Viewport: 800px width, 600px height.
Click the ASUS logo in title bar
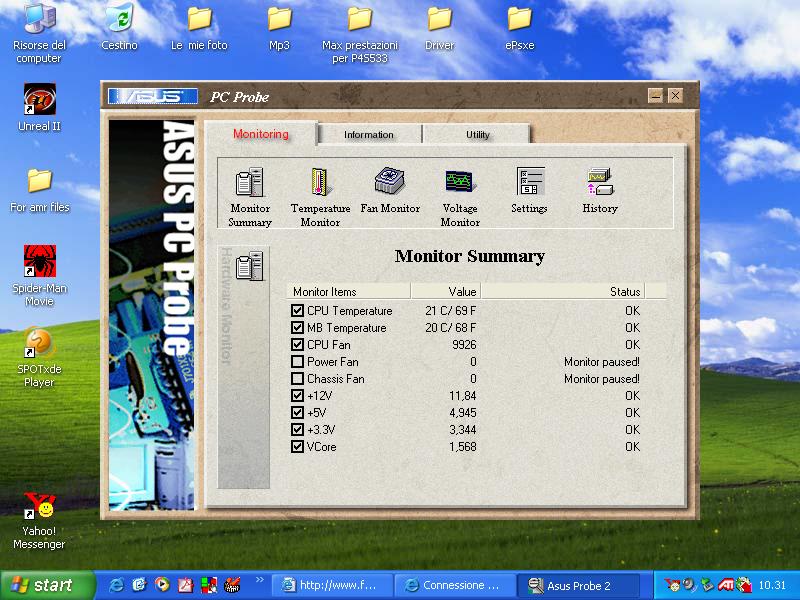click(x=153, y=96)
